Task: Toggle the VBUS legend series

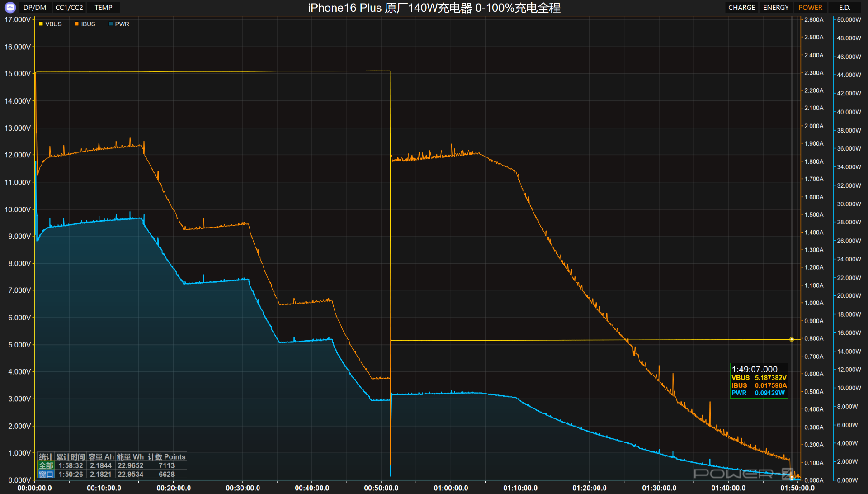Action: coord(50,24)
